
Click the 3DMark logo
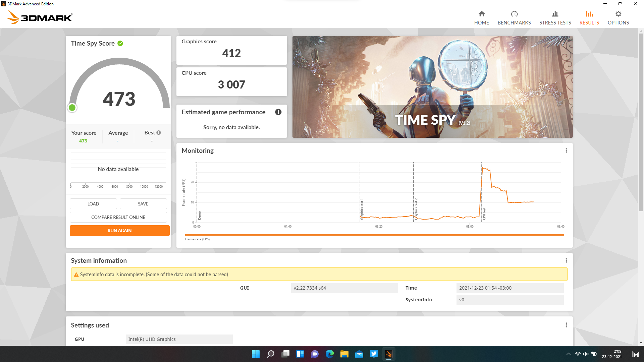tap(39, 17)
